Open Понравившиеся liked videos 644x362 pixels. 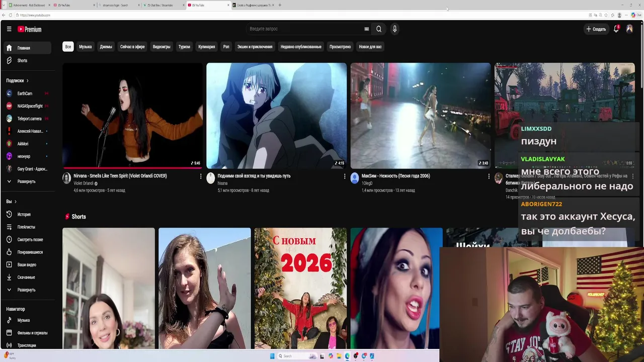click(28, 252)
